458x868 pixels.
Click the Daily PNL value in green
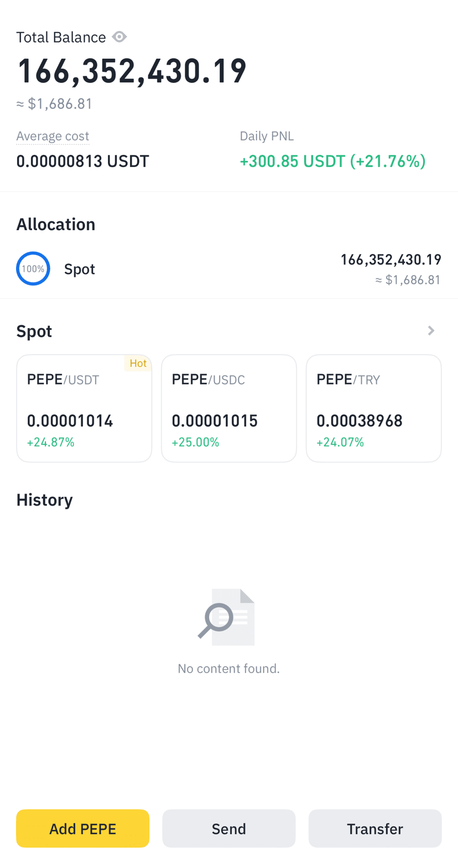click(332, 162)
